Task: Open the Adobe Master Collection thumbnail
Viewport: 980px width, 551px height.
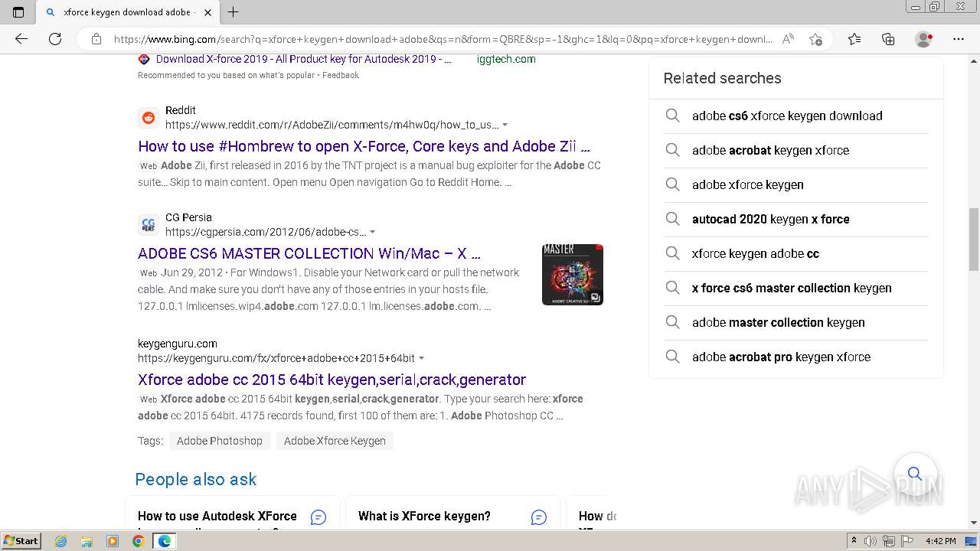Action: [x=573, y=275]
